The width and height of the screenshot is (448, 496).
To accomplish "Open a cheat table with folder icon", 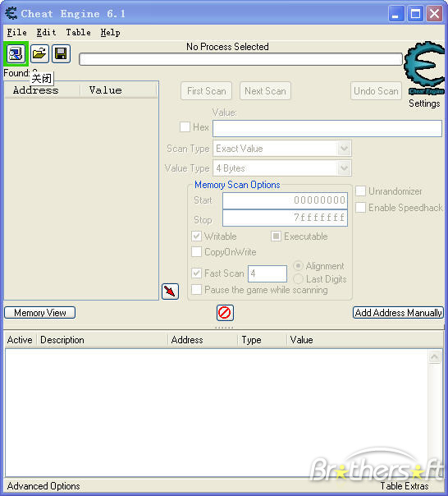I will click(x=39, y=53).
